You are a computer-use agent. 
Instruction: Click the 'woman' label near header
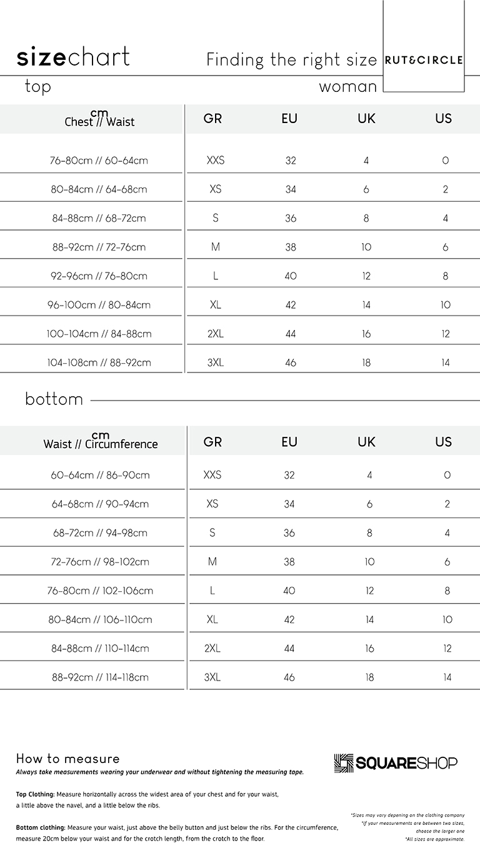click(x=348, y=87)
